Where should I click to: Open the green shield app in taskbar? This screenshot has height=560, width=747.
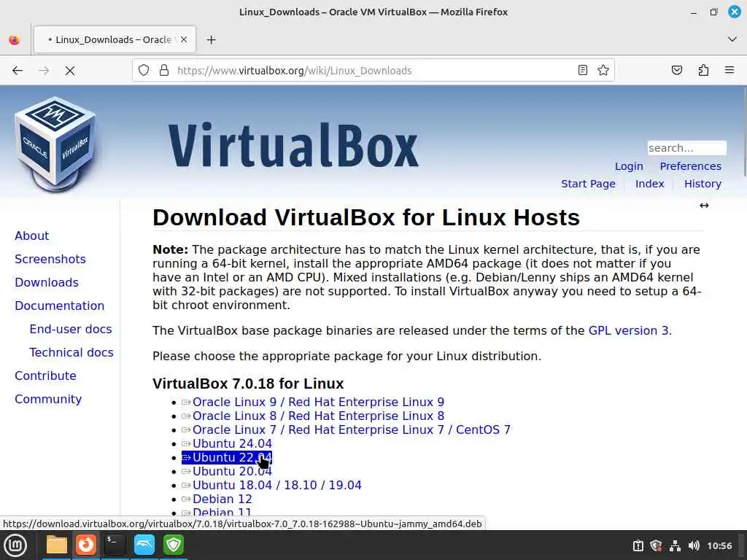pyautogui.click(x=174, y=545)
